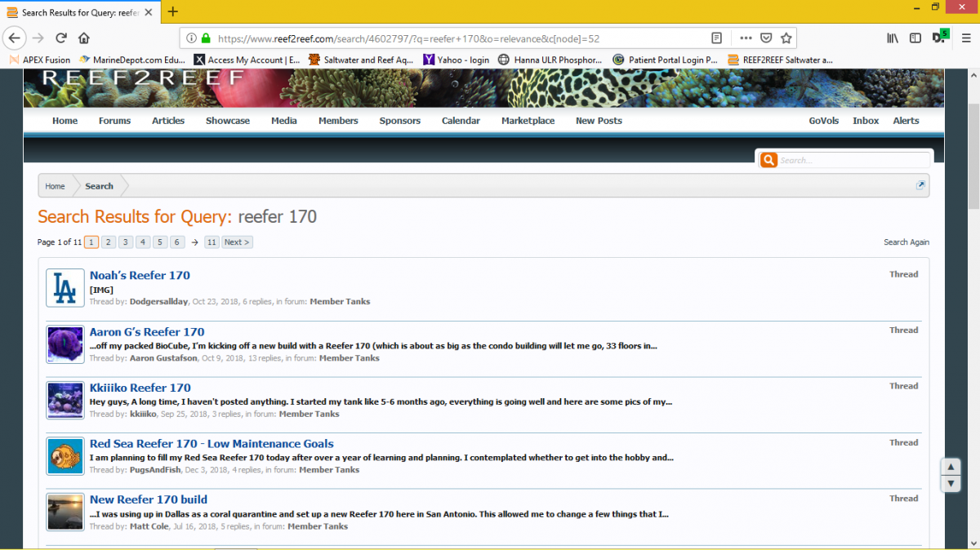
Task: Open Saltwater and Reef Aq bookmark
Action: pyautogui.click(x=361, y=60)
